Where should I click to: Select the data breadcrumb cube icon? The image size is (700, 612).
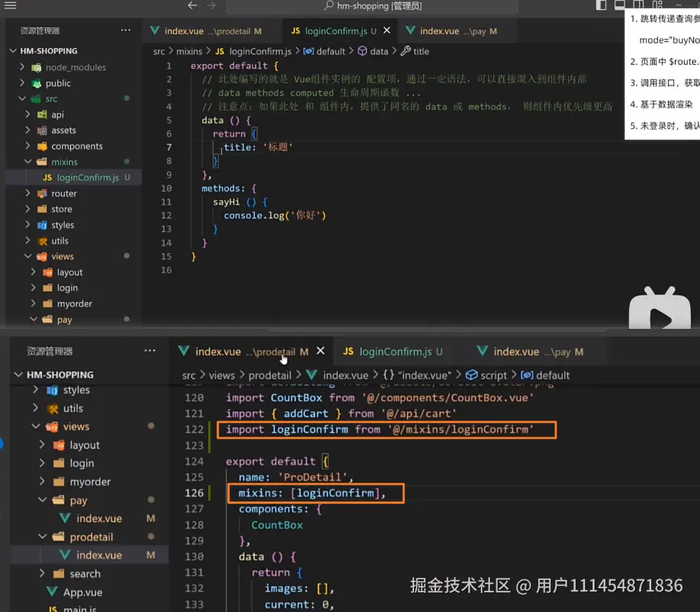coord(362,51)
